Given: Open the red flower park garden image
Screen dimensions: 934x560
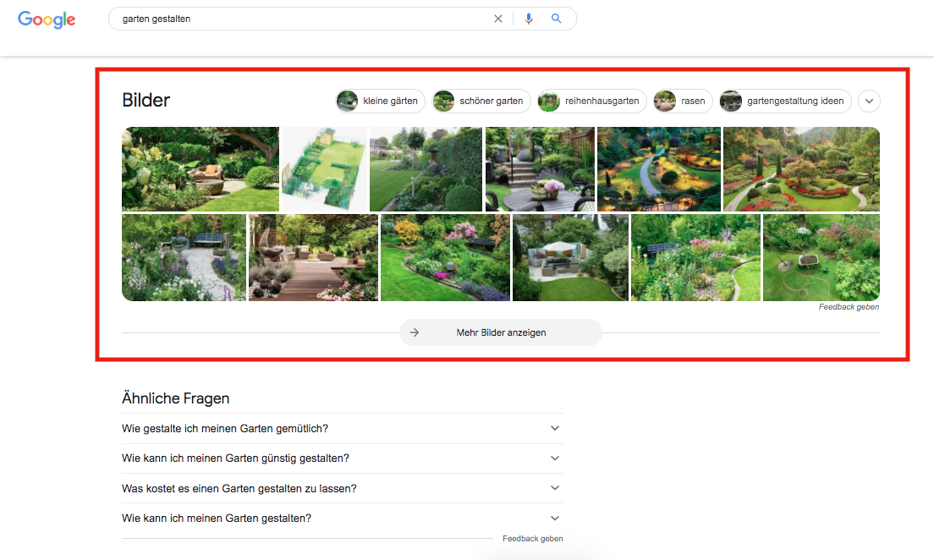Looking at the screenshot, I should [x=801, y=169].
